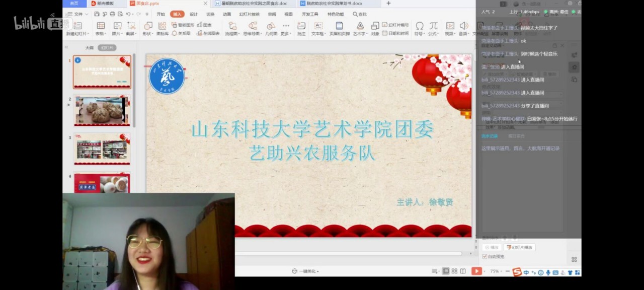Click the 幻灯片播放 slideshow play button

[x=519, y=247]
